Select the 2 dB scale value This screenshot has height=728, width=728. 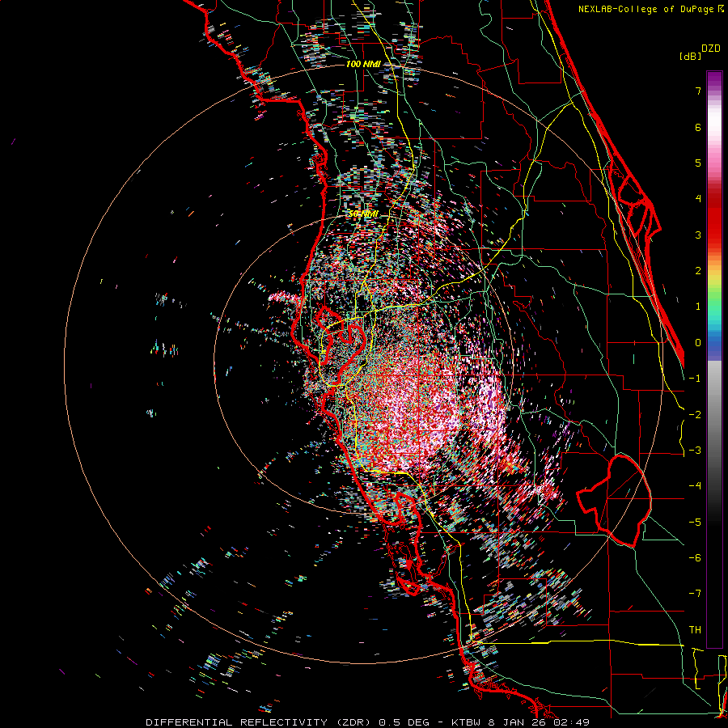[698, 271]
